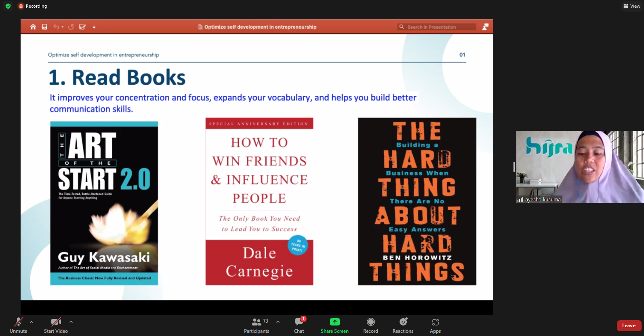
Task: Open the Reactions menu
Action: [x=403, y=325]
